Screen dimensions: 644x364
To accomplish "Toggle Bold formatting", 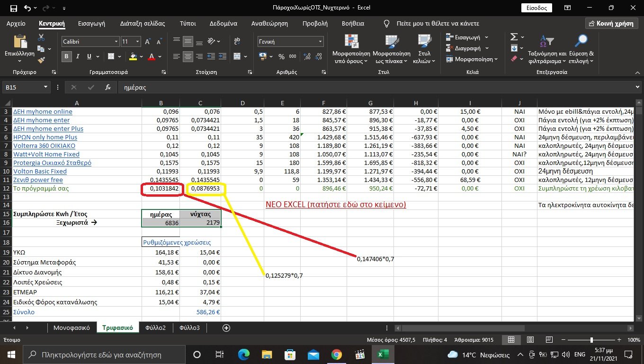I will (67, 56).
